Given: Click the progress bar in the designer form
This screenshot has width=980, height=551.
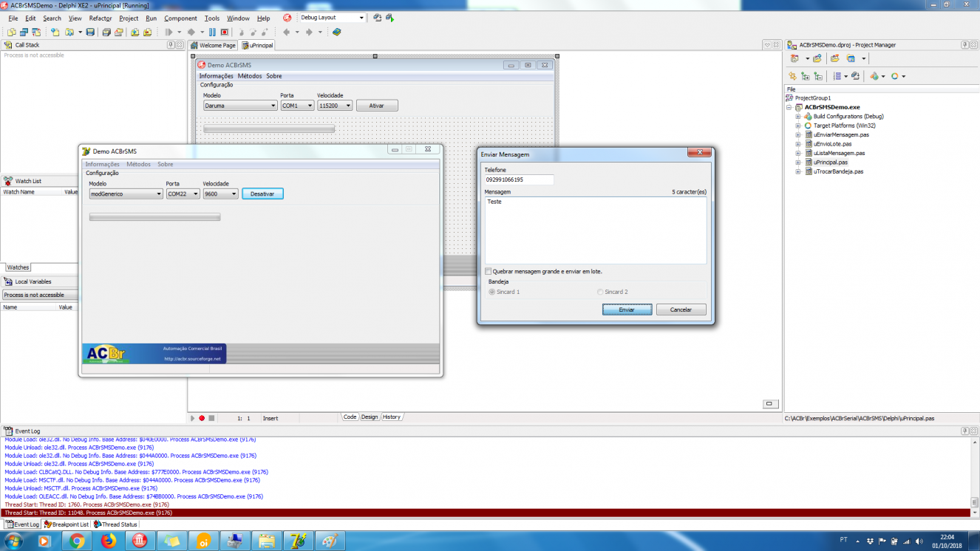Looking at the screenshot, I should tap(269, 129).
